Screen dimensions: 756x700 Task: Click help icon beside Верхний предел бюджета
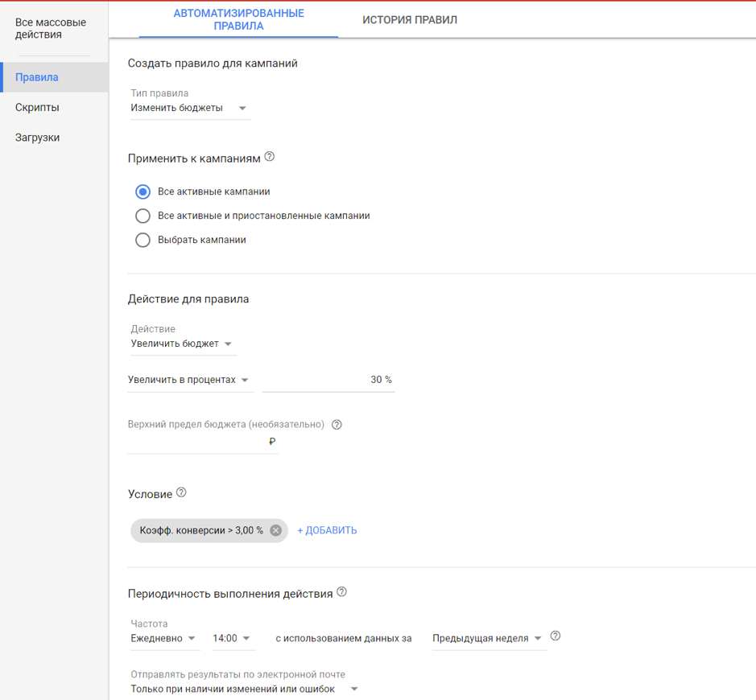click(337, 425)
